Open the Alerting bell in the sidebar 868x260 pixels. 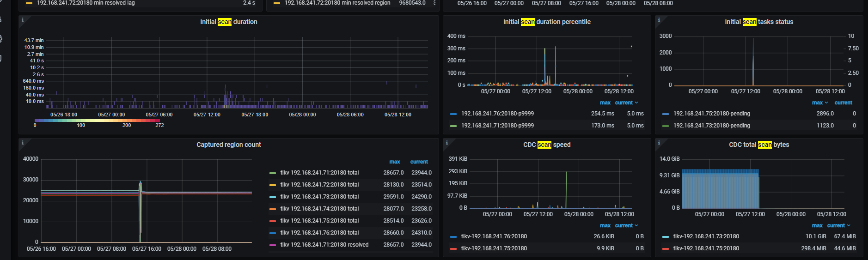point(1,19)
